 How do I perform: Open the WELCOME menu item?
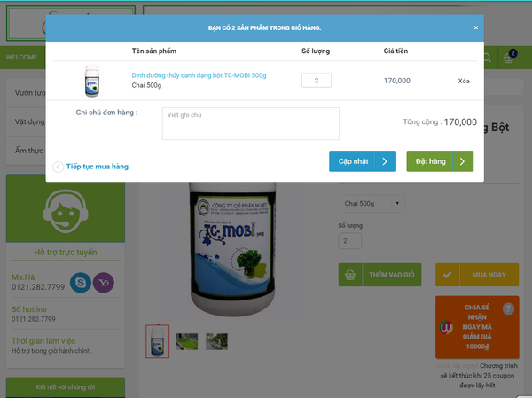pyautogui.click(x=21, y=57)
